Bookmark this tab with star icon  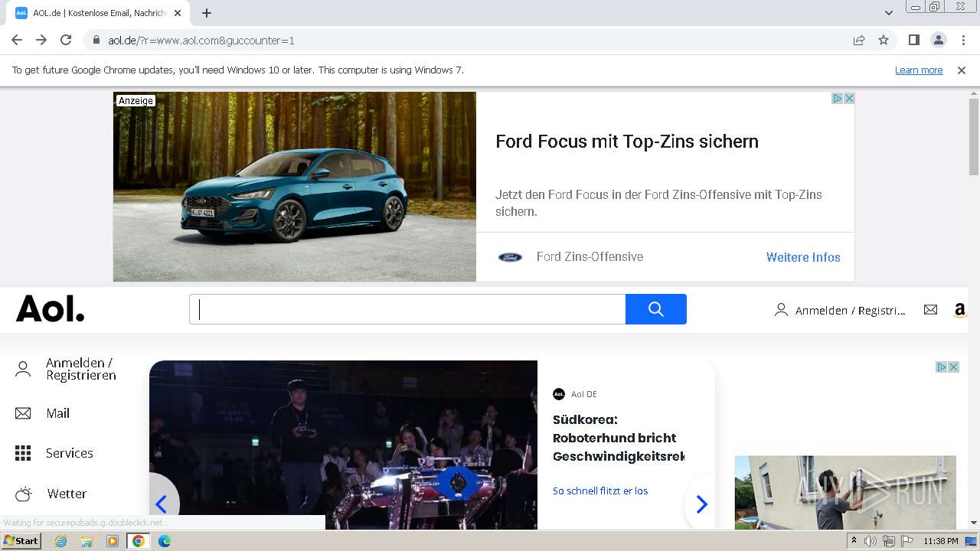point(884,41)
